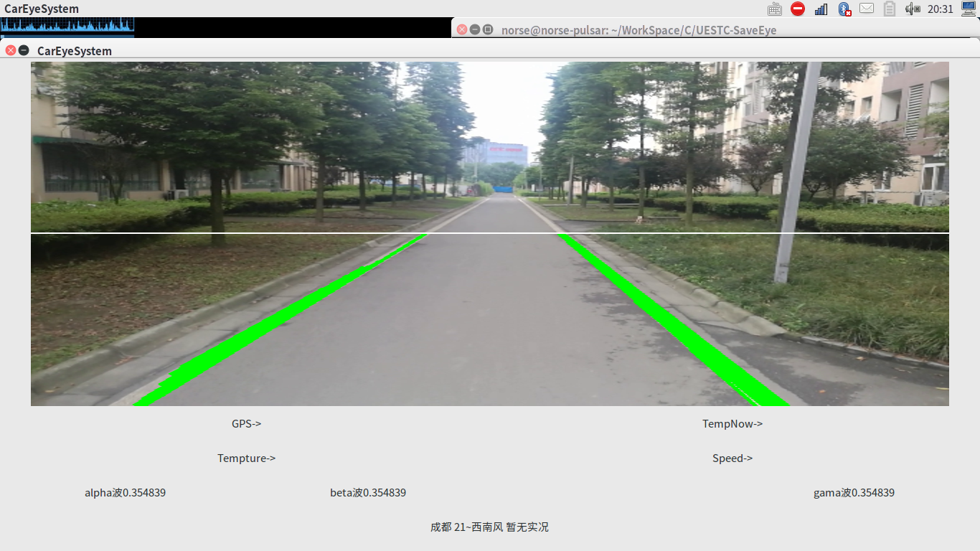Click the red no-entry tray icon
The width and height of the screenshot is (980, 551).
click(x=798, y=9)
